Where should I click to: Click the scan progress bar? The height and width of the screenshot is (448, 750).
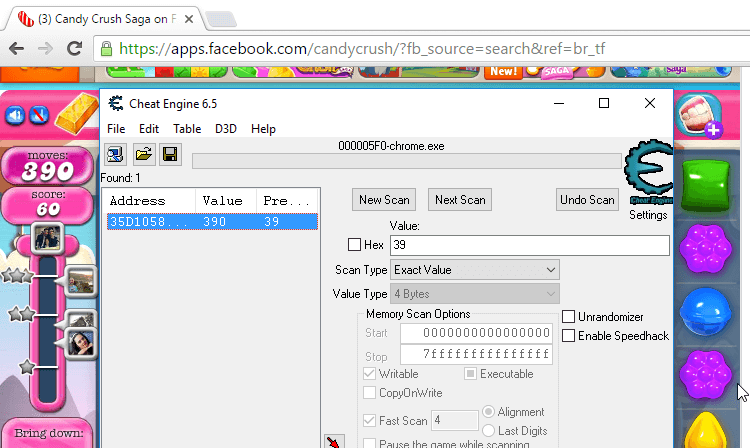pos(405,161)
